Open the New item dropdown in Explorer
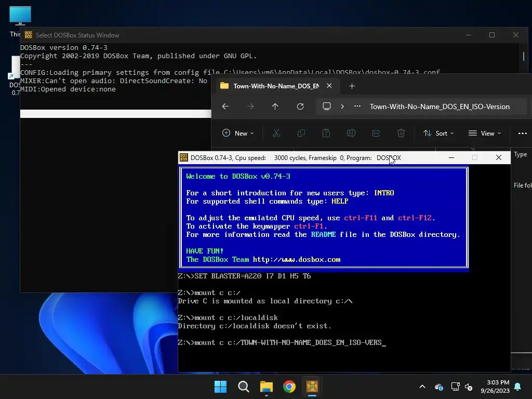The height and width of the screenshot is (399, 532). click(238, 134)
